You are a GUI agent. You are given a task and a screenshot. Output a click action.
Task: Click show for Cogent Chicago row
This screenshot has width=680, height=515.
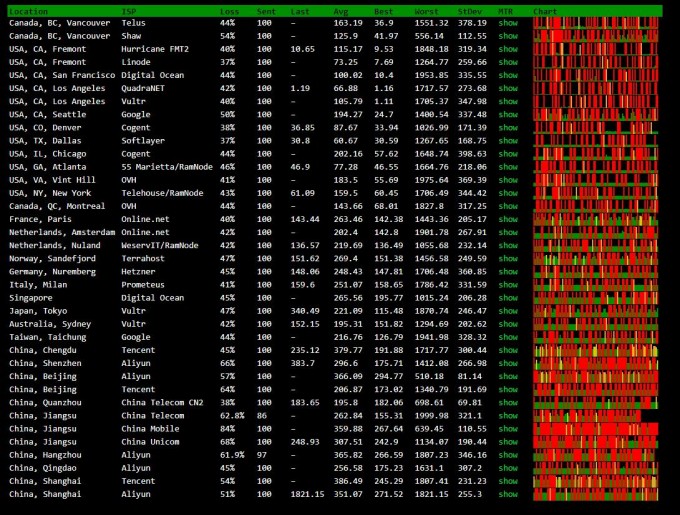click(508, 153)
